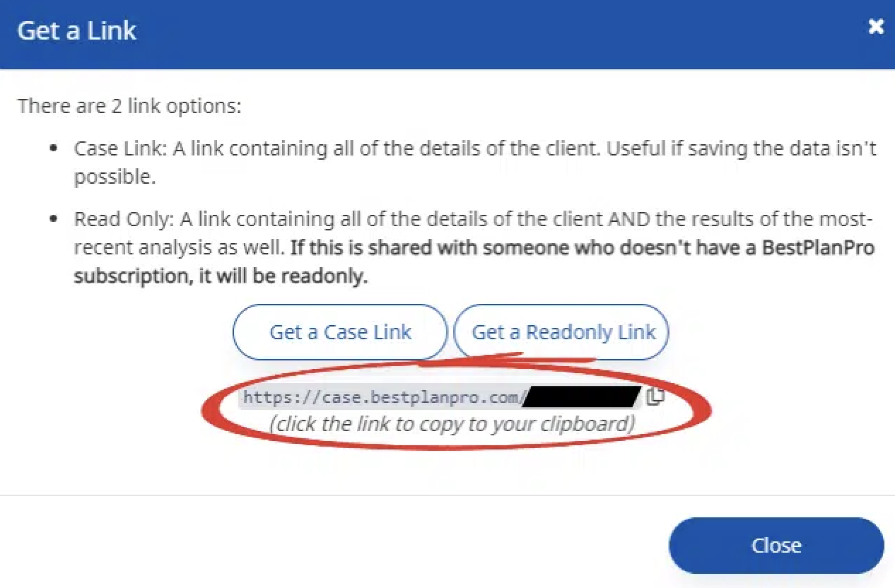Click the "Get a Link" dialog title
895x588 pixels.
[x=77, y=31]
